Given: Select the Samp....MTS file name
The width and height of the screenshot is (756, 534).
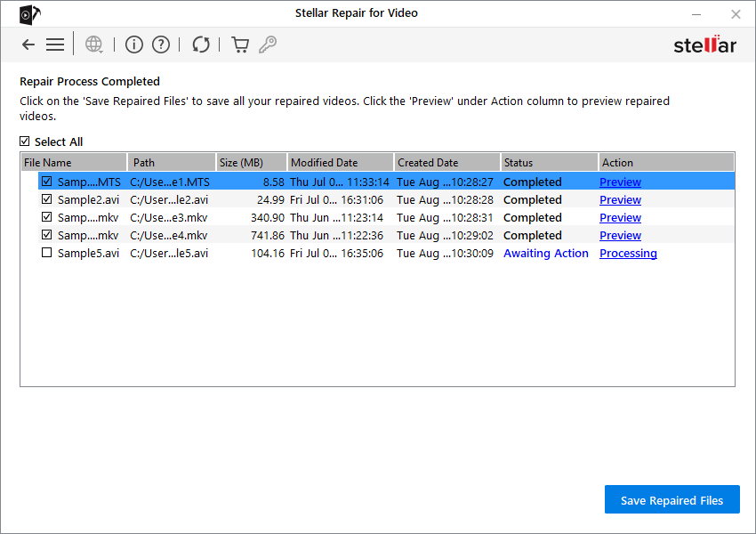Looking at the screenshot, I should click(x=89, y=182).
